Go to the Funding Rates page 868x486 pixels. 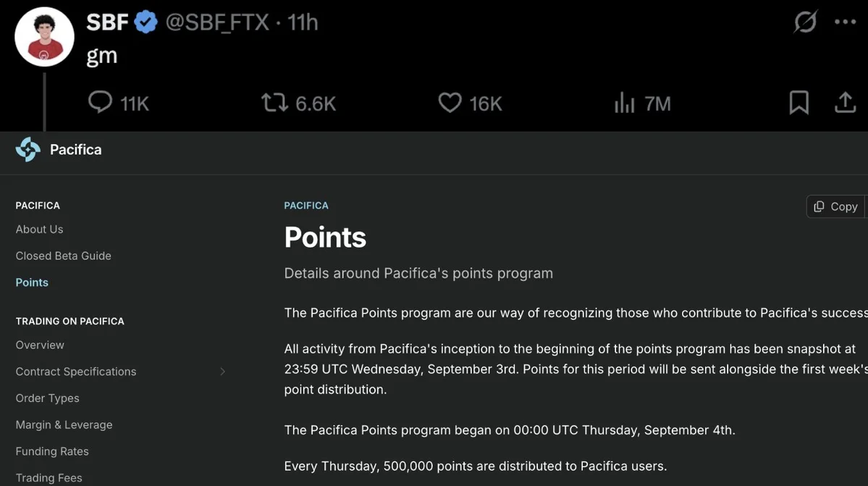click(52, 451)
